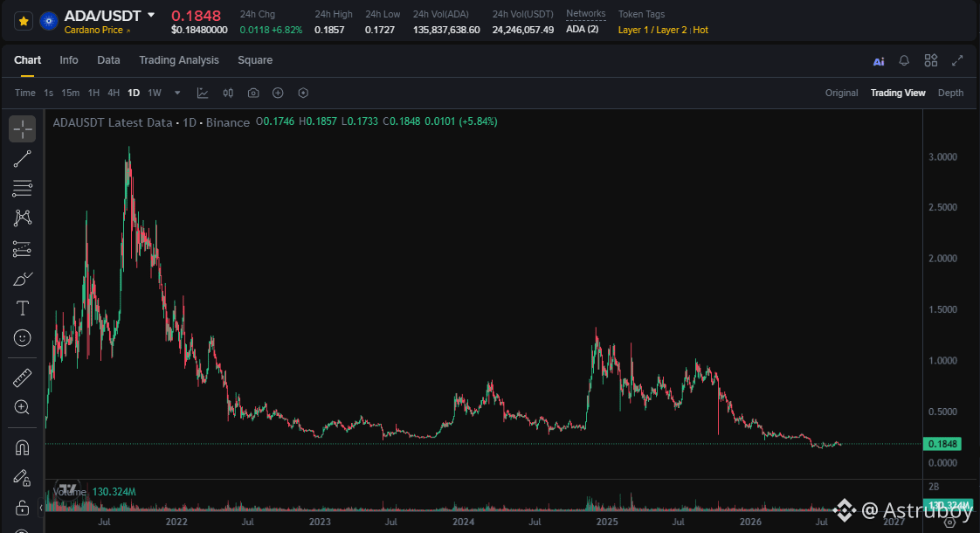The width and height of the screenshot is (980, 533).
Task: Select the horizontal lines Fibonacci tool
Action: pos(23,189)
